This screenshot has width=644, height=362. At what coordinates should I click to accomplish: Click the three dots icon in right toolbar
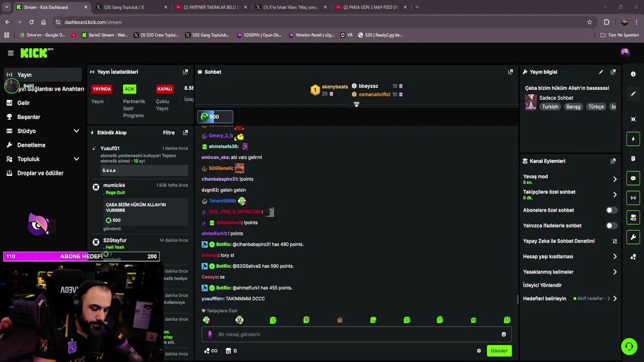pyautogui.click(x=633, y=257)
